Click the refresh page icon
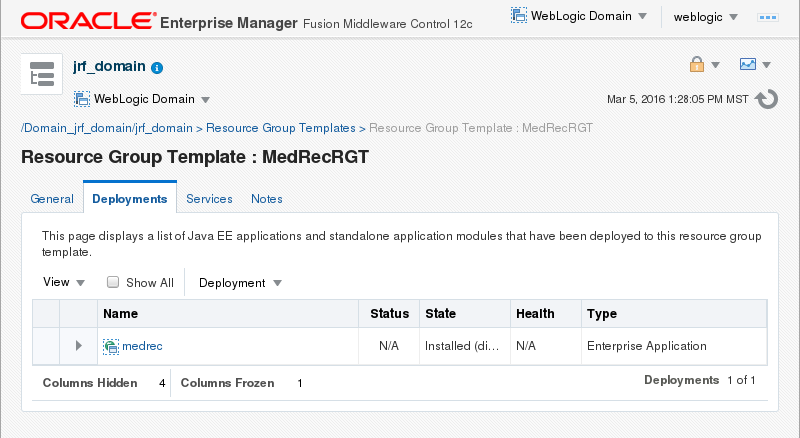This screenshot has height=438, width=800. (766, 99)
